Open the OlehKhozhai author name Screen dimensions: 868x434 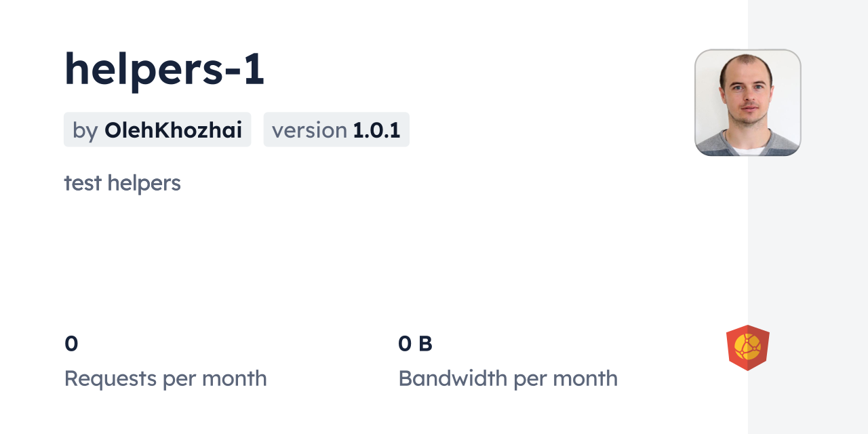pos(173,130)
